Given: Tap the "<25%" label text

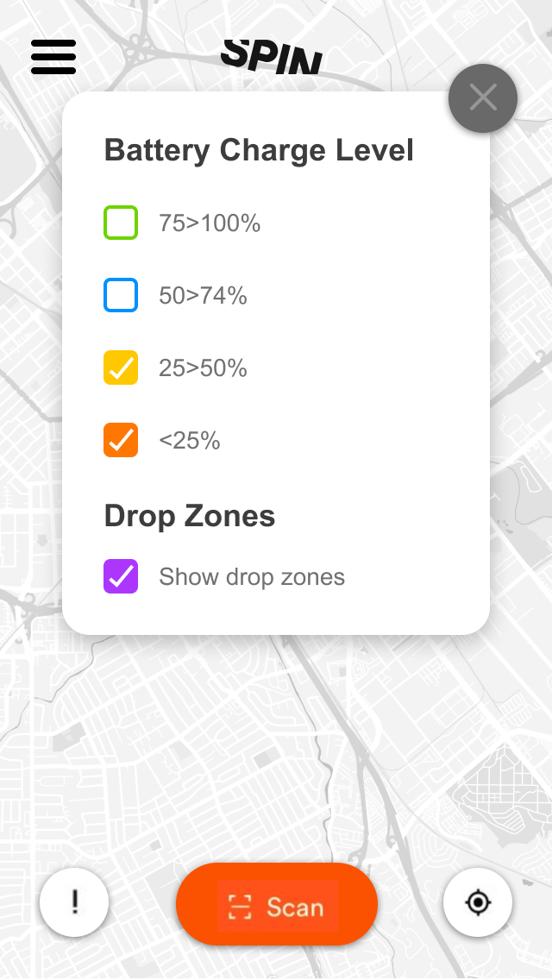Looking at the screenshot, I should point(190,441).
